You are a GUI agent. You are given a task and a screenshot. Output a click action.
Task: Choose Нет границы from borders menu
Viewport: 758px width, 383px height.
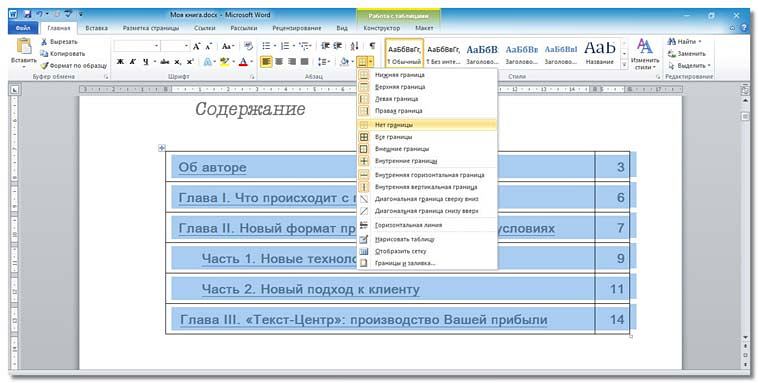pos(427,125)
